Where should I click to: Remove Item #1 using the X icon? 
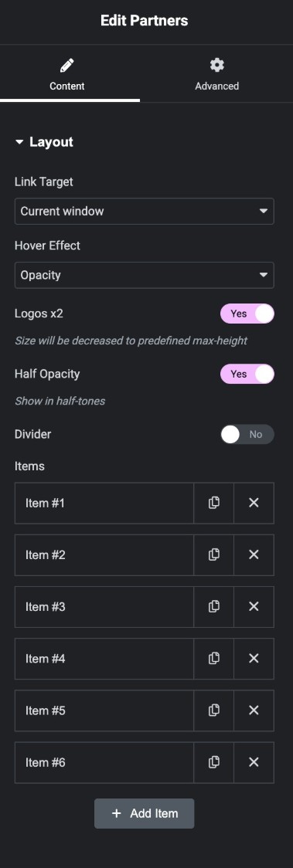point(254,503)
